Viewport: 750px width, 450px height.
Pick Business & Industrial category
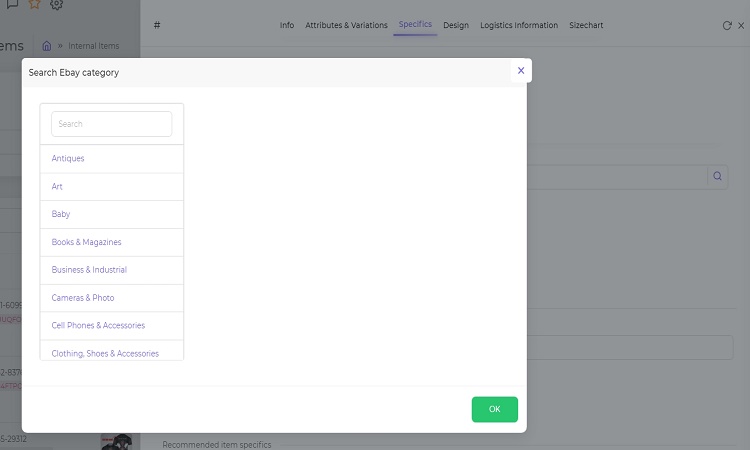[111, 270]
